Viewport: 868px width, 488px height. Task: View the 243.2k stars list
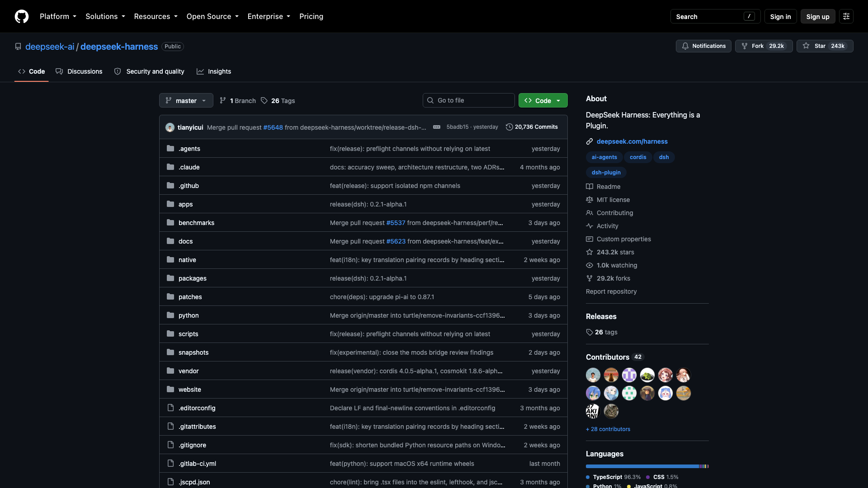[x=610, y=252]
